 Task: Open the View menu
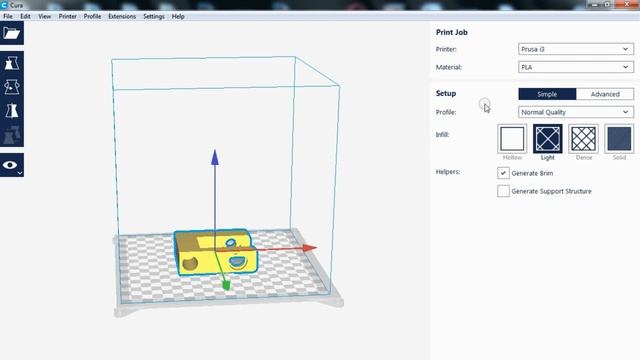pyautogui.click(x=44, y=16)
